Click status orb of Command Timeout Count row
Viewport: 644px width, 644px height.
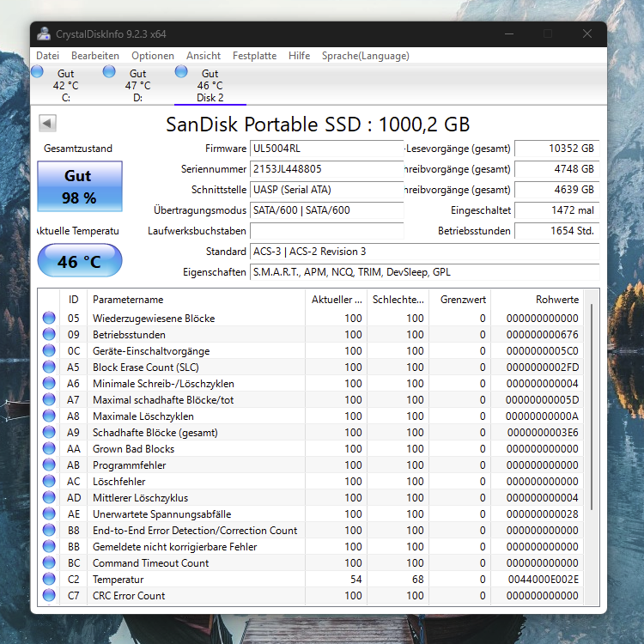pos(49,562)
